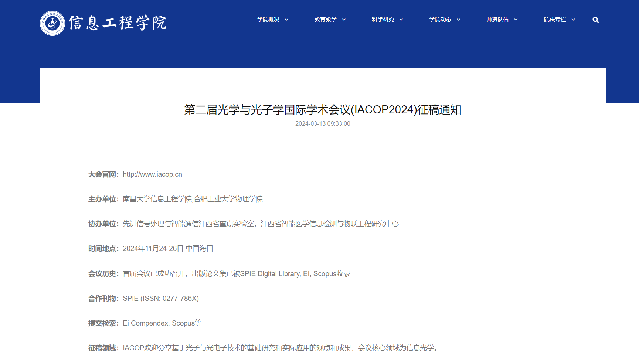Open 科学研究 menu item
Viewport: 639px width, 364px height.
click(x=383, y=20)
